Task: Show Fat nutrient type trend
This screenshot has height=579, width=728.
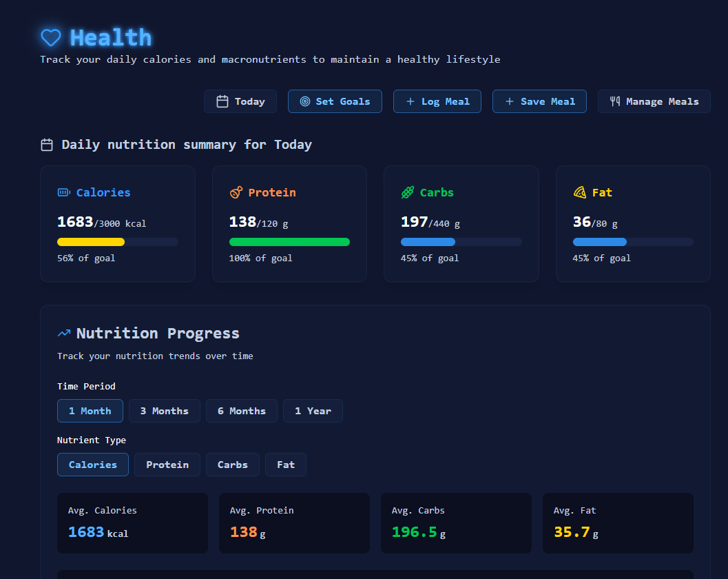Action: [286, 465]
